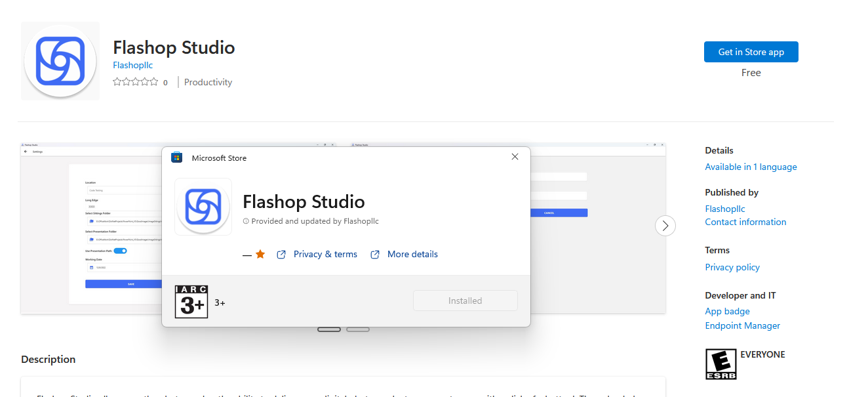Click the 'Published by' heading
868x397 pixels.
tap(732, 192)
